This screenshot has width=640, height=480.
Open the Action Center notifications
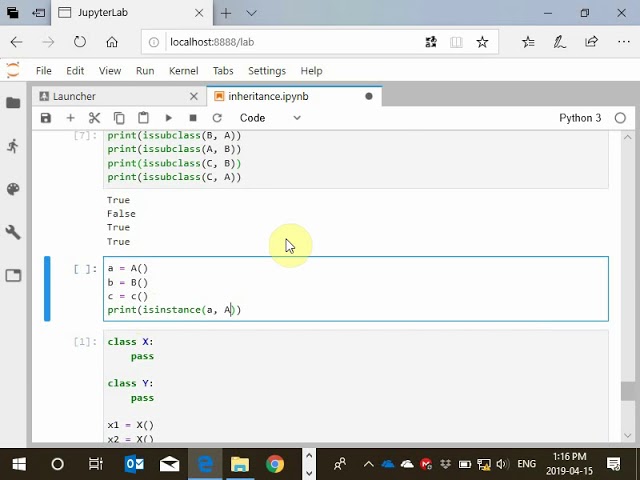coord(613,464)
